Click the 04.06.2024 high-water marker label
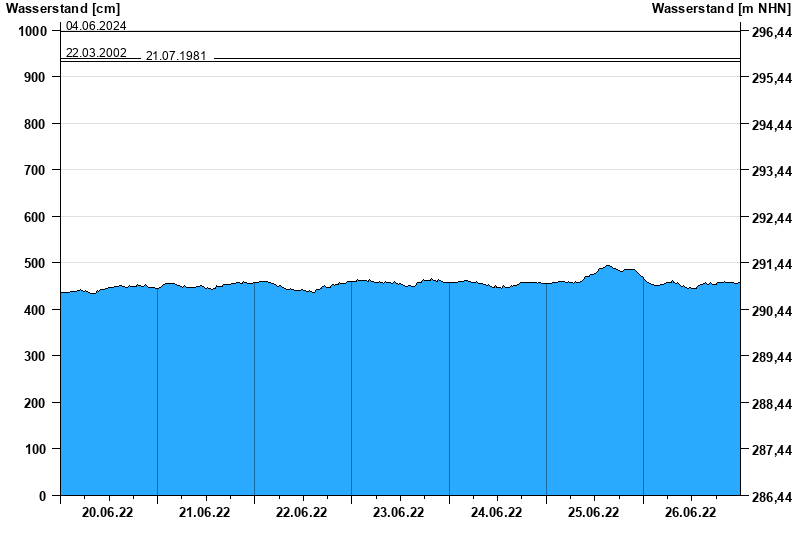 tap(96, 26)
